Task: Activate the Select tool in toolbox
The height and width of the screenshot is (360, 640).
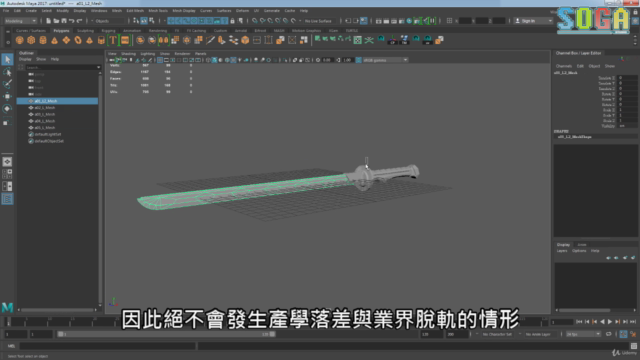Action: [7, 60]
